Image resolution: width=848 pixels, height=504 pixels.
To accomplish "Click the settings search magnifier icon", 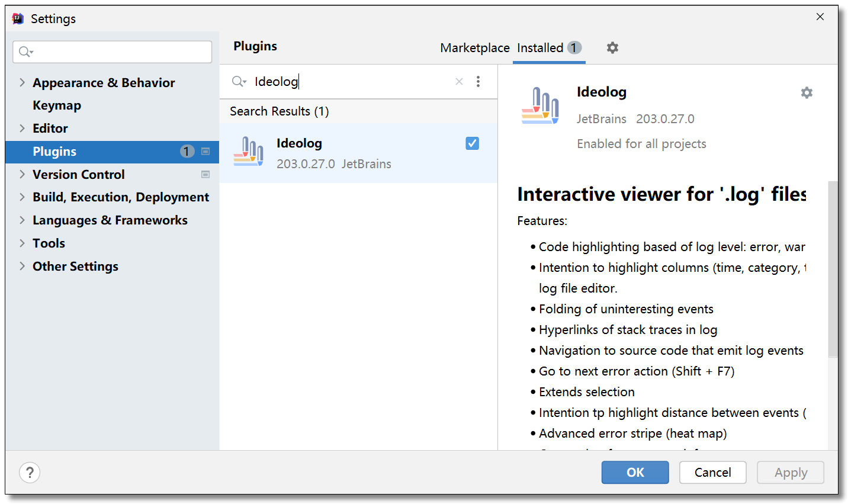I will click(25, 52).
